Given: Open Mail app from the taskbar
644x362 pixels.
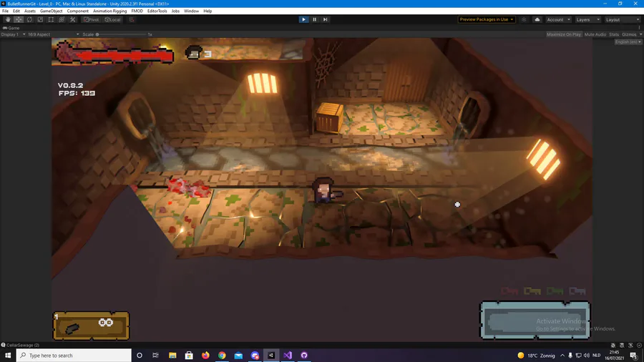Looking at the screenshot, I should (x=238, y=355).
